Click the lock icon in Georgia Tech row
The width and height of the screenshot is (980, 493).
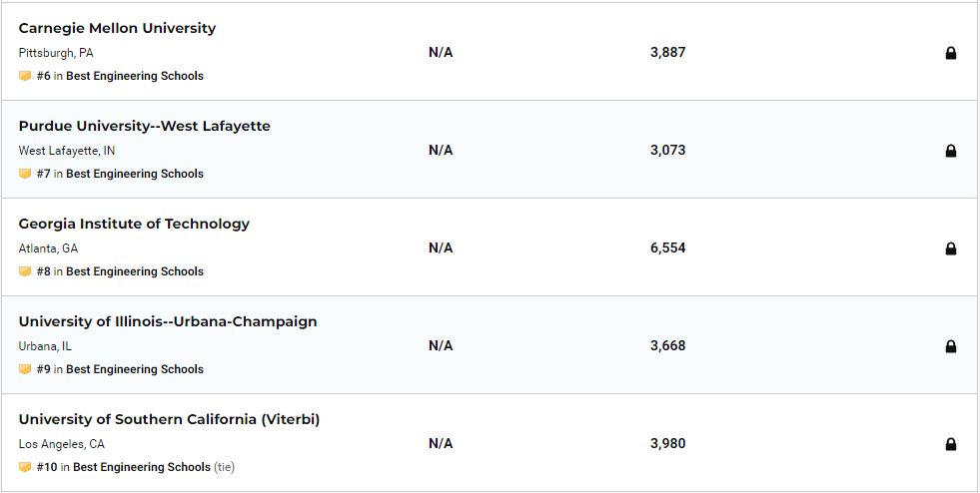951,248
